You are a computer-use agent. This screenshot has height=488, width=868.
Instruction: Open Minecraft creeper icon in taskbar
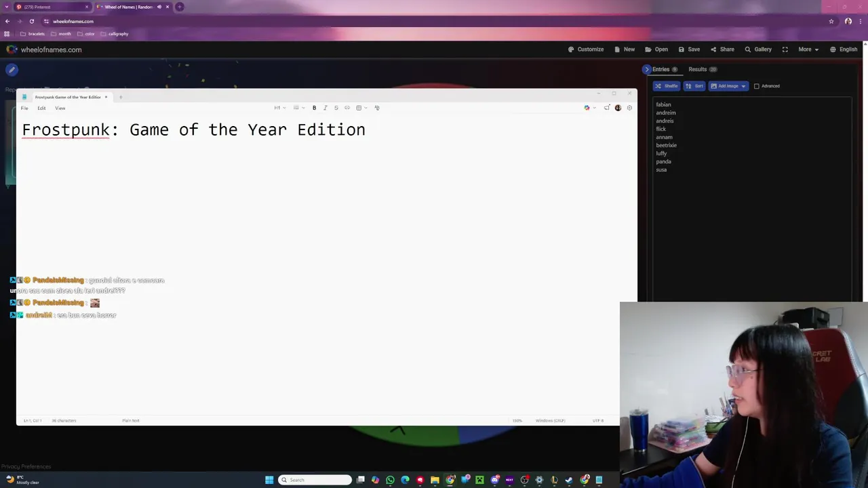pos(479,480)
